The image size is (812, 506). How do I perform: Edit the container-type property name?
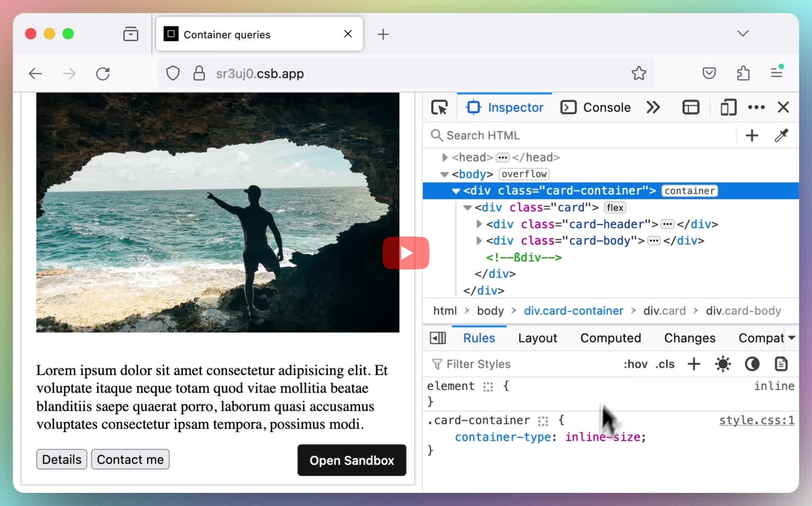click(503, 437)
